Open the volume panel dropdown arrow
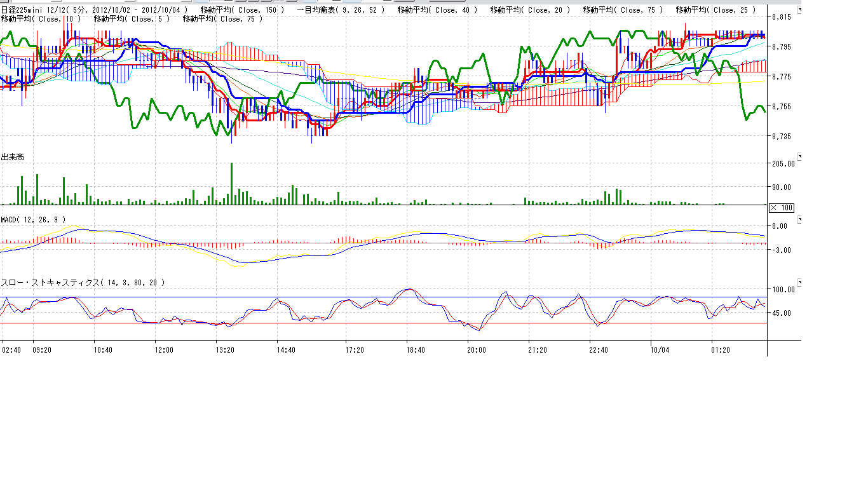This screenshot has height=488, width=868. 799,156
